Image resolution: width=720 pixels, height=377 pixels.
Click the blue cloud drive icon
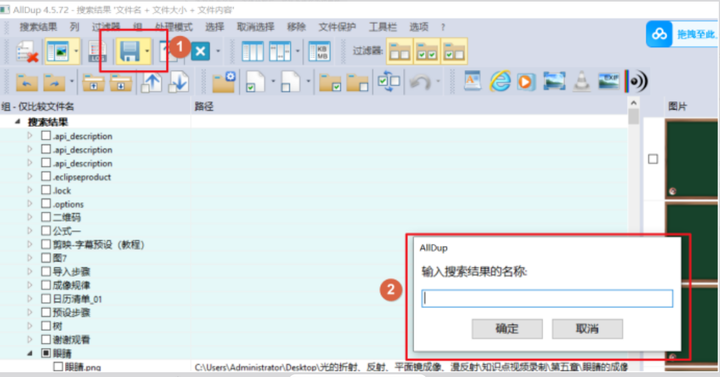[659, 34]
